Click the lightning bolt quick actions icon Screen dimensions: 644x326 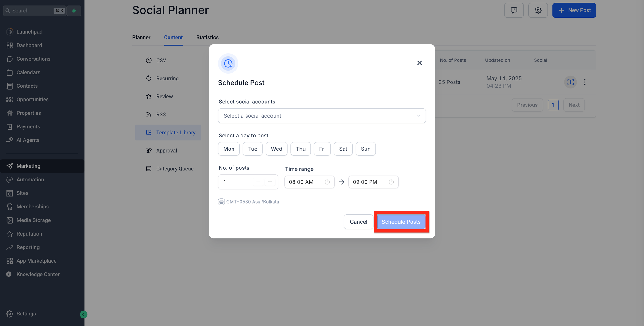[x=74, y=11]
